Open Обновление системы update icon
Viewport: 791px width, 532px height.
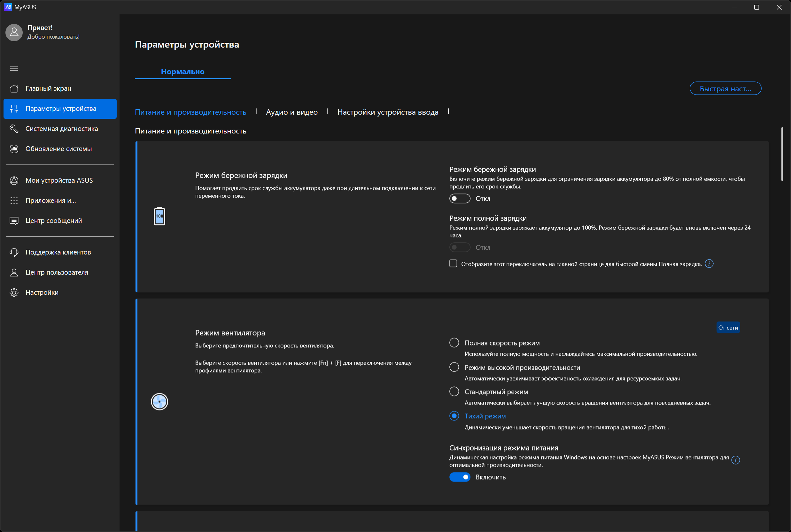(14, 148)
